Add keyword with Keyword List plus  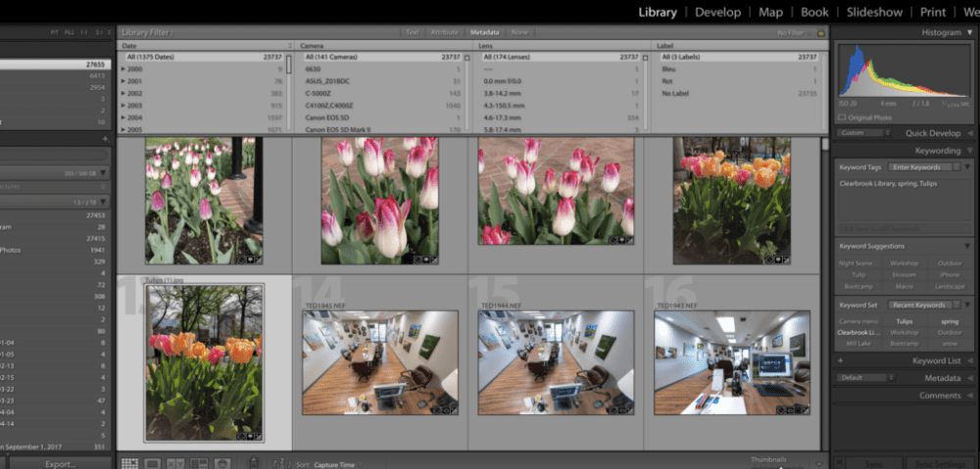coord(840,360)
